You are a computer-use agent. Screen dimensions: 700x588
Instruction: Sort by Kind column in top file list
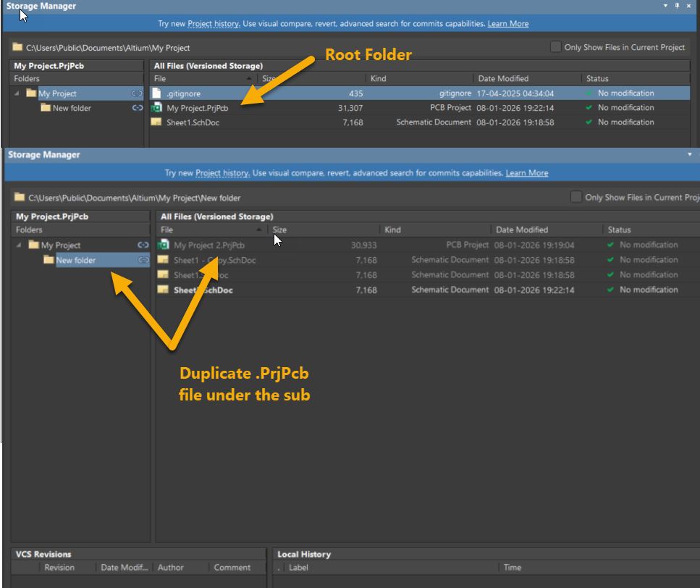[378, 78]
